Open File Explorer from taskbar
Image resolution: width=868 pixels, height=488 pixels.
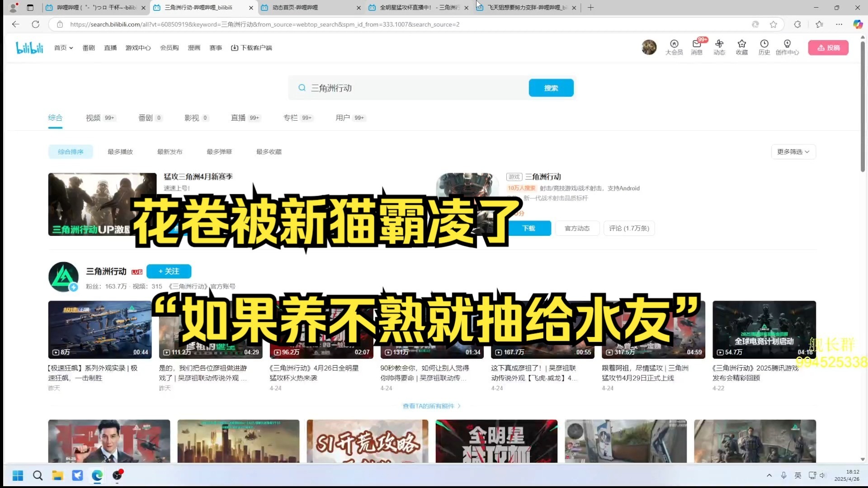point(57,475)
